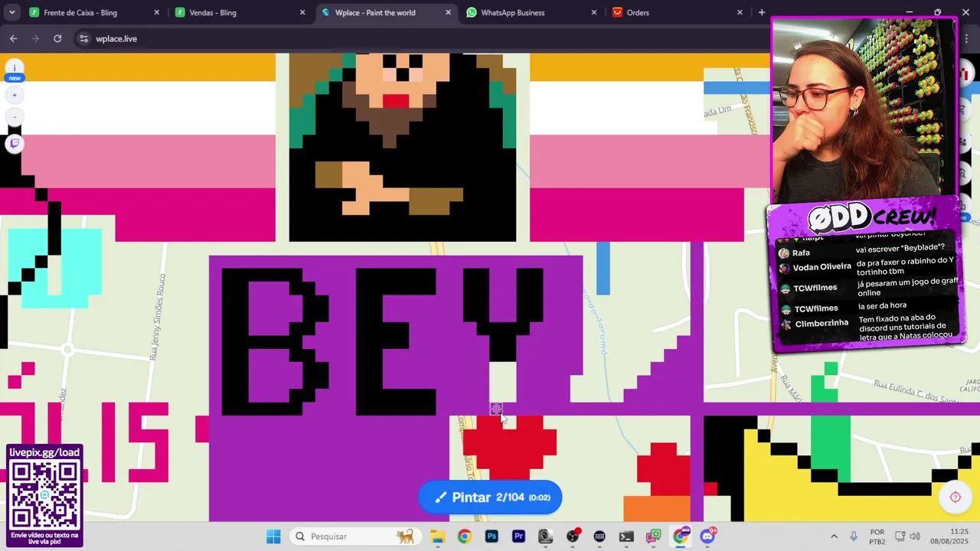Open the terminal icon on the taskbar
980x551 pixels.
pyautogui.click(x=626, y=536)
